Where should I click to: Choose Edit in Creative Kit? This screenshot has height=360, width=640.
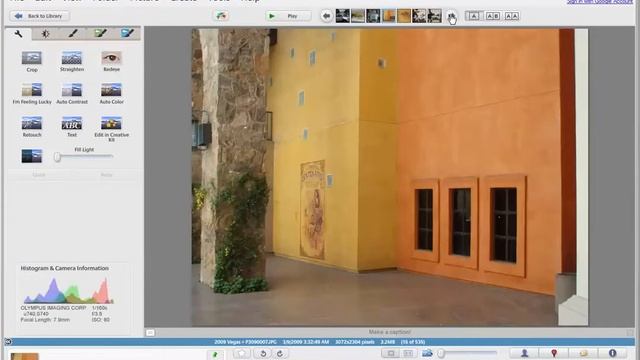click(111, 128)
